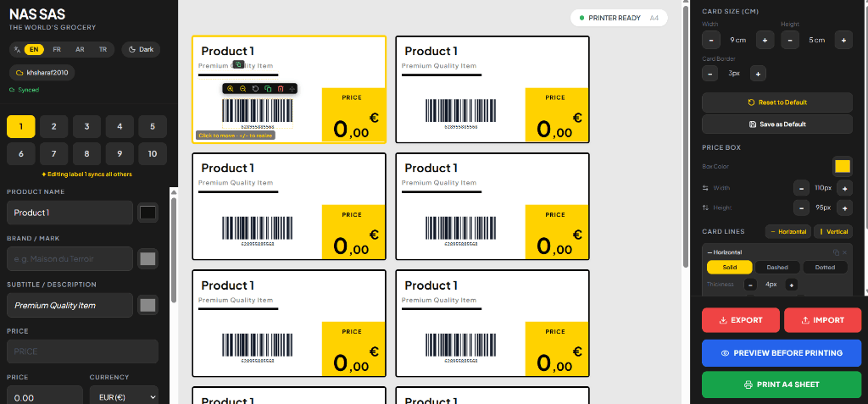This screenshot has height=404, width=868.
Task: Delete the barcode with the red trash icon
Action: tap(281, 89)
